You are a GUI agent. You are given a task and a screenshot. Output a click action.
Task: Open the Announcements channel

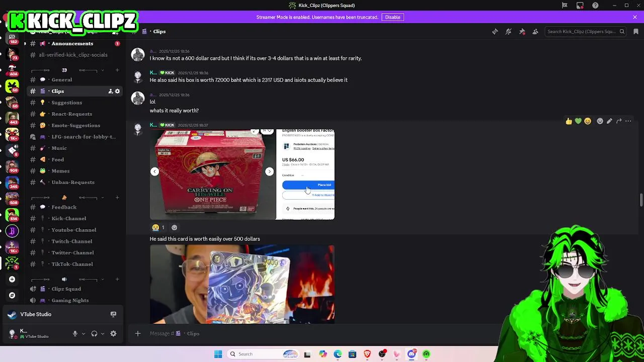coord(72,43)
